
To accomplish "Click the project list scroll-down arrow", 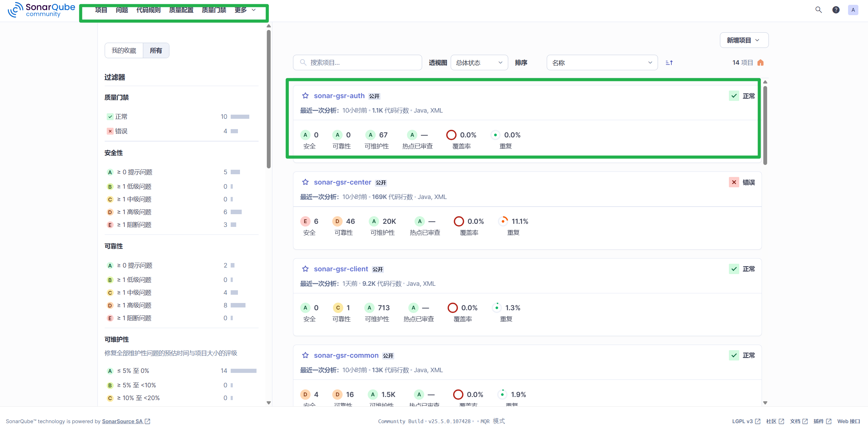I will (765, 402).
